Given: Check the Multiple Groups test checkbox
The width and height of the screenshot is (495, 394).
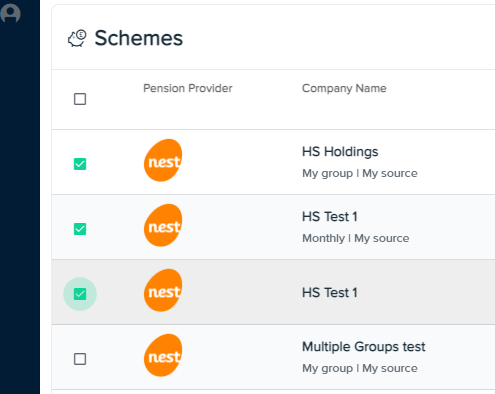Looking at the screenshot, I should point(80,359).
